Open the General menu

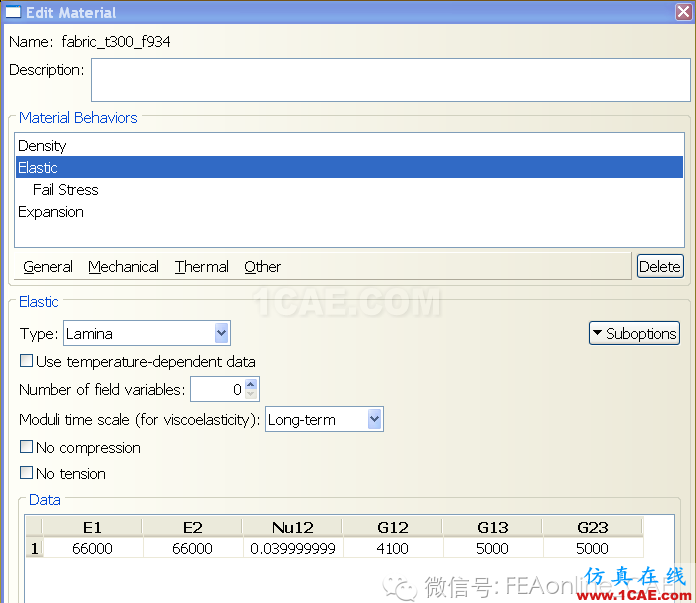(x=48, y=267)
